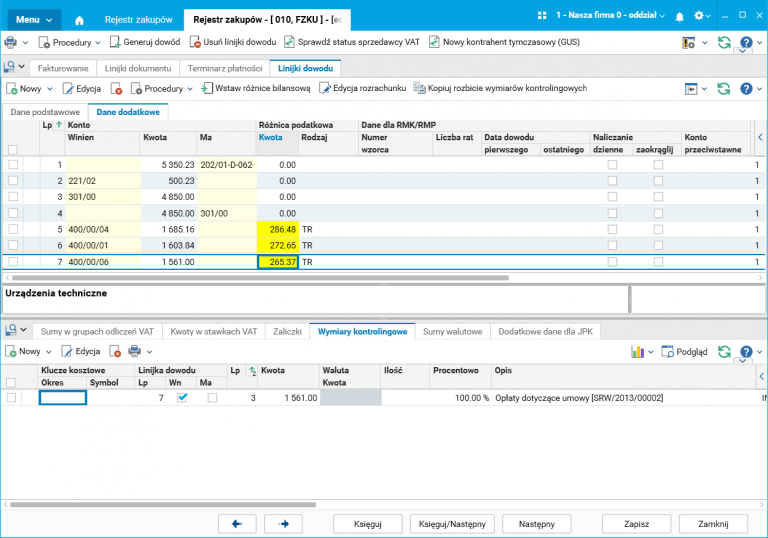Click the Zapisz button
The image size is (768, 538).
coord(636,523)
